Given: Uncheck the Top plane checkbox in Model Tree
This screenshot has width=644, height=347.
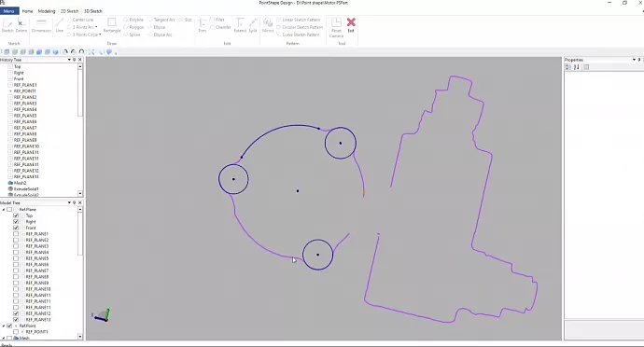Looking at the screenshot, I should (x=16, y=215).
